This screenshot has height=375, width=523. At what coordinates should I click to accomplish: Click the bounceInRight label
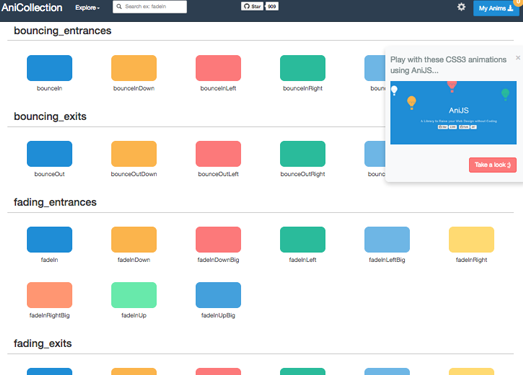[303, 88]
